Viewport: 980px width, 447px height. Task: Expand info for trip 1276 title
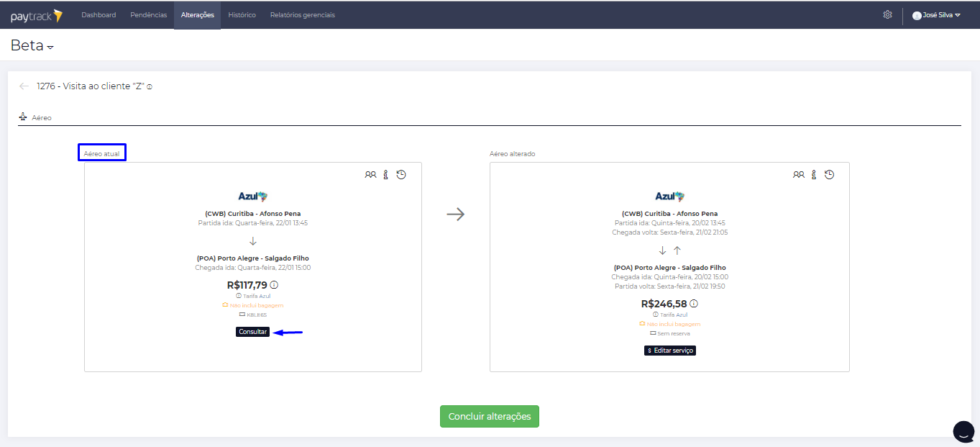(150, 87)
